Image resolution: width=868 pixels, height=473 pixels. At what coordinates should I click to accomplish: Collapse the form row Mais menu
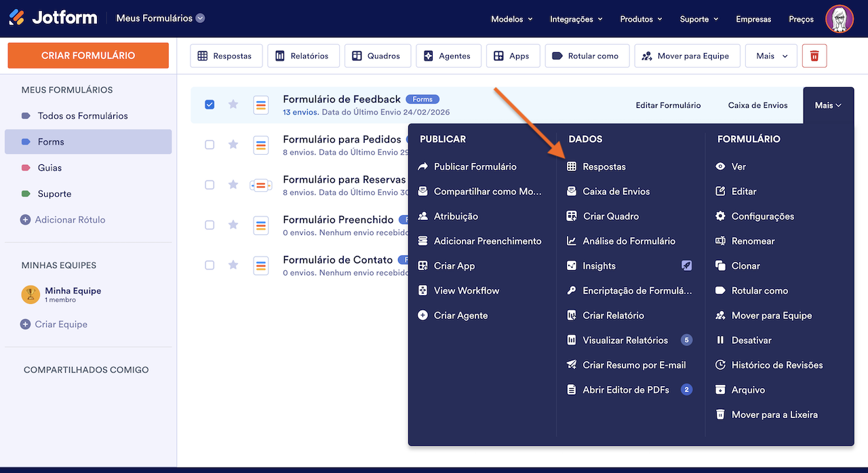pos(828,105)
